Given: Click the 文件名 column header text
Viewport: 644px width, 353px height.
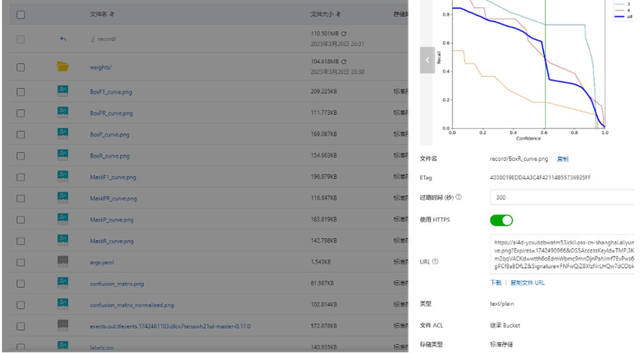Looking at the screenshot, I should coord(99,14).
